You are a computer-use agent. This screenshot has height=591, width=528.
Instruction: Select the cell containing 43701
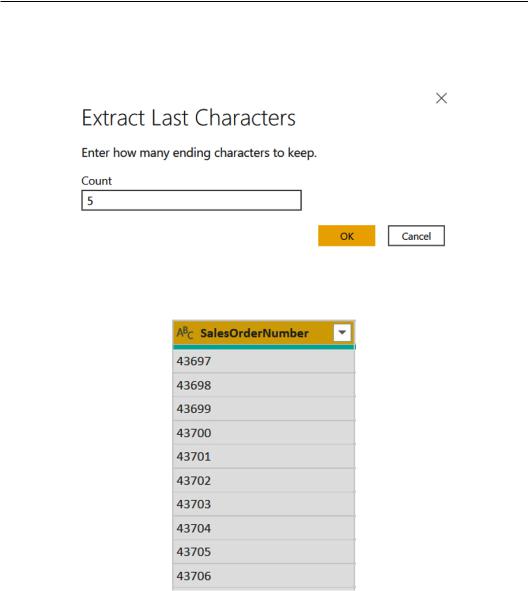coord(264,456)
